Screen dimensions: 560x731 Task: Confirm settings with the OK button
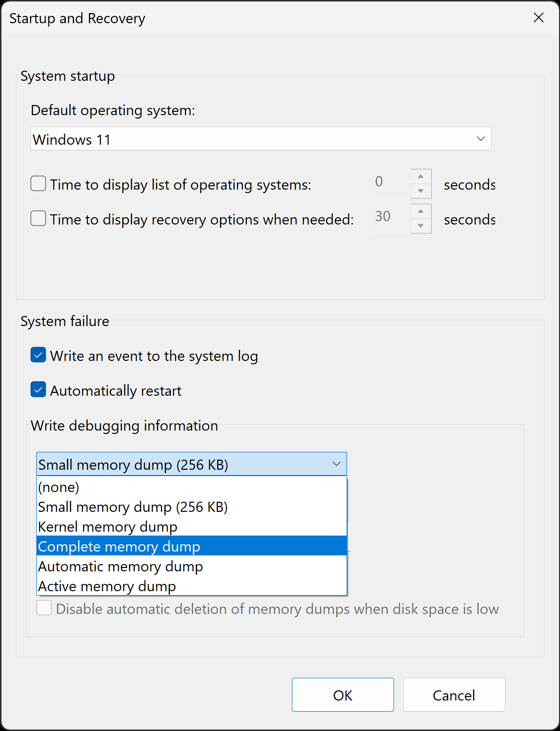pyautogui.click(x=343, y=695)
